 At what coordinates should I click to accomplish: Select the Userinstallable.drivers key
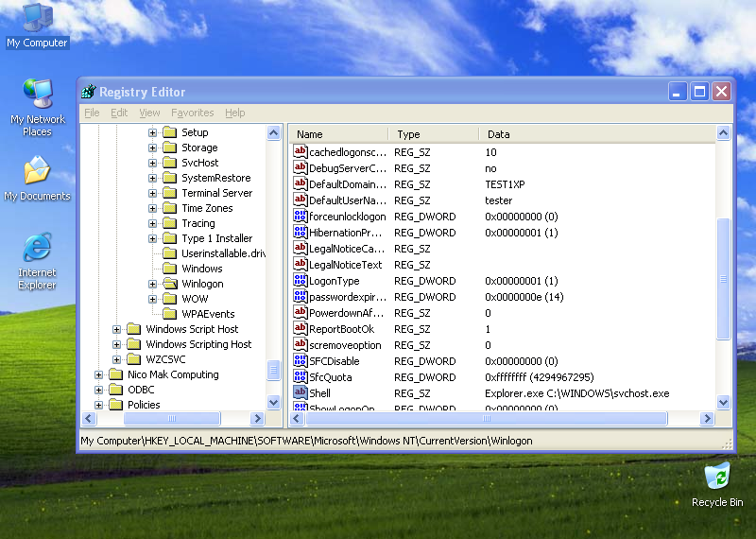coord(223,253)
